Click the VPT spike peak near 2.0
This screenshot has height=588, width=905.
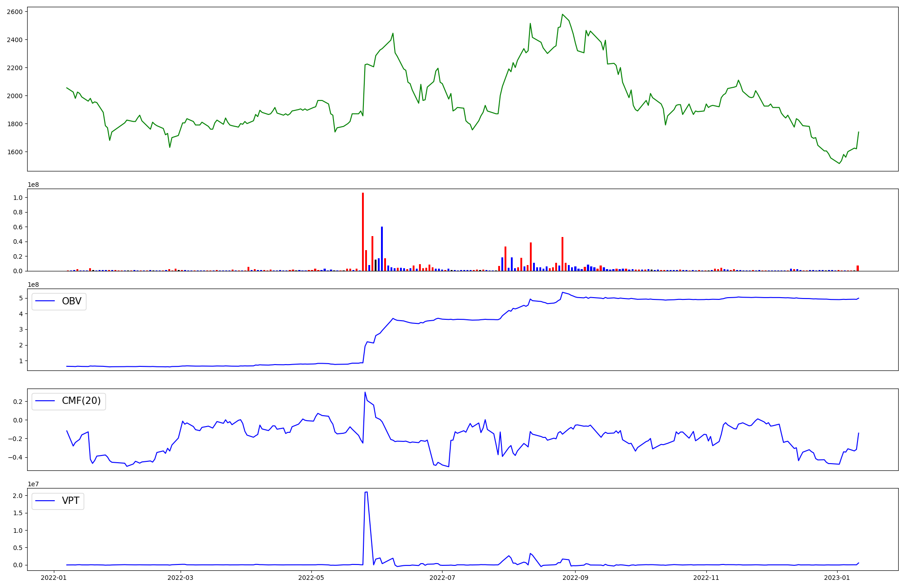(366, 492)
